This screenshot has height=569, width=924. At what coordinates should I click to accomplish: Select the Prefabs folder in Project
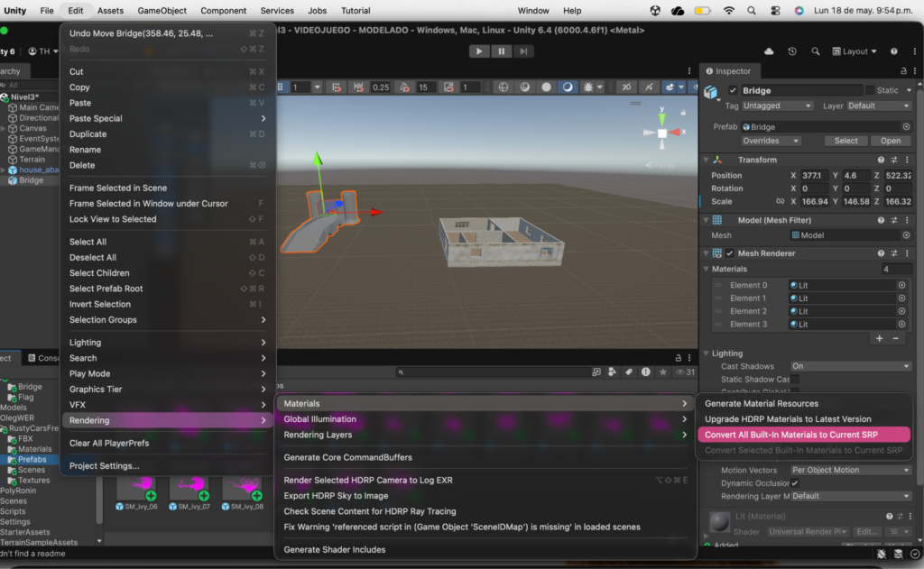32,460
